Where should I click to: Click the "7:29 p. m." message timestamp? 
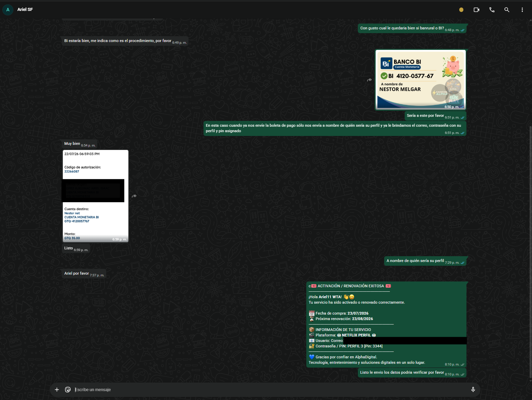[452, 263]
